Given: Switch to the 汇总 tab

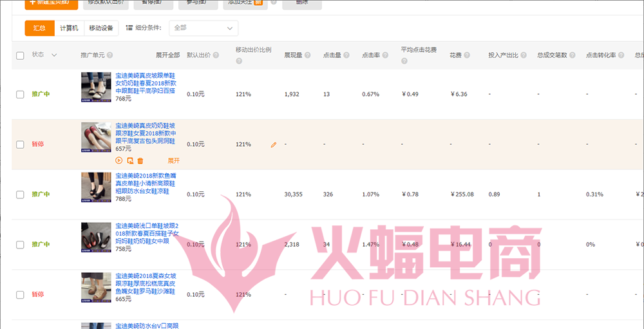Looking at the screenshot, I should [x=39, y=28].
